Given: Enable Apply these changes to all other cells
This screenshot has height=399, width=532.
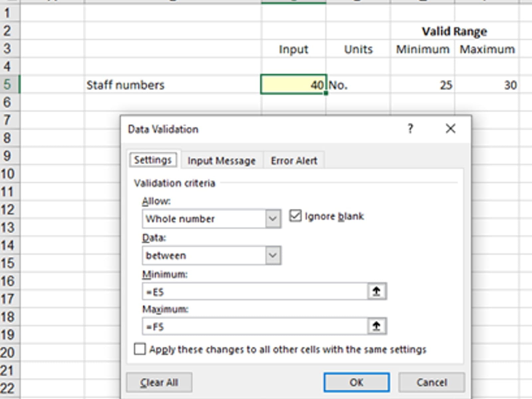Looking at the screenshot, I should [140, 349].
